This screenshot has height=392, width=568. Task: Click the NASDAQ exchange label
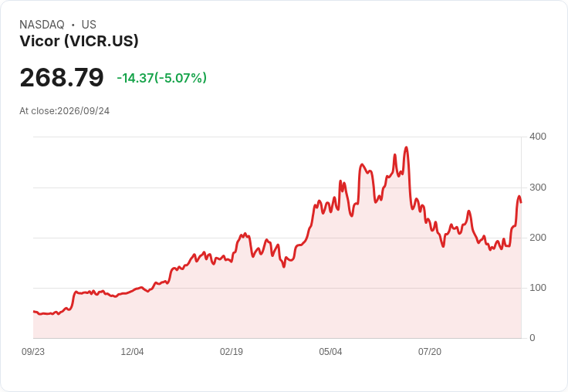pos(42,25)
